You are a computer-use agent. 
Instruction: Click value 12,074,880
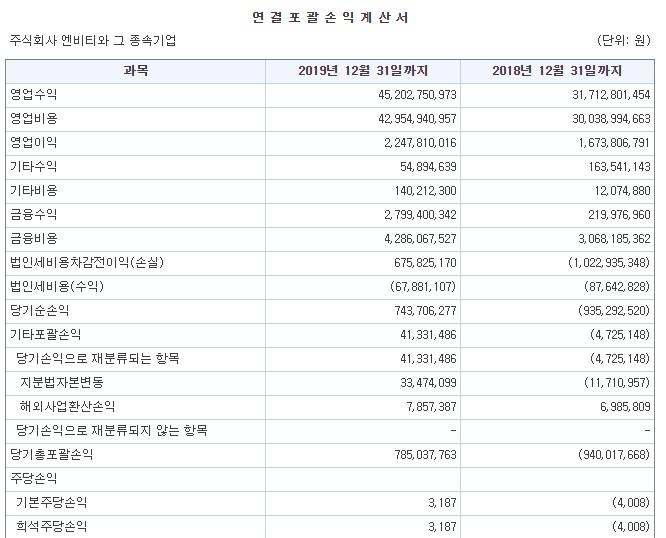622,190
